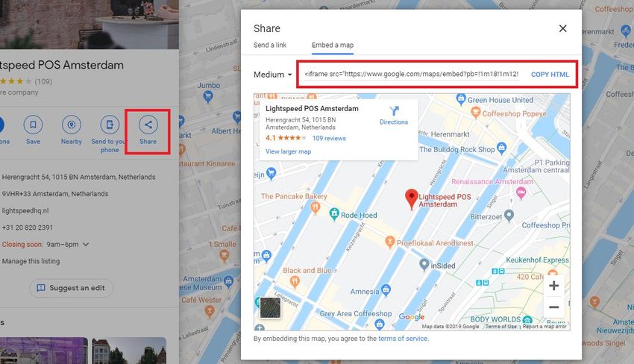Click the Jumbo supermarket marker on background map
This screenshot has height=364, width=634.
[x=208, y=96]
